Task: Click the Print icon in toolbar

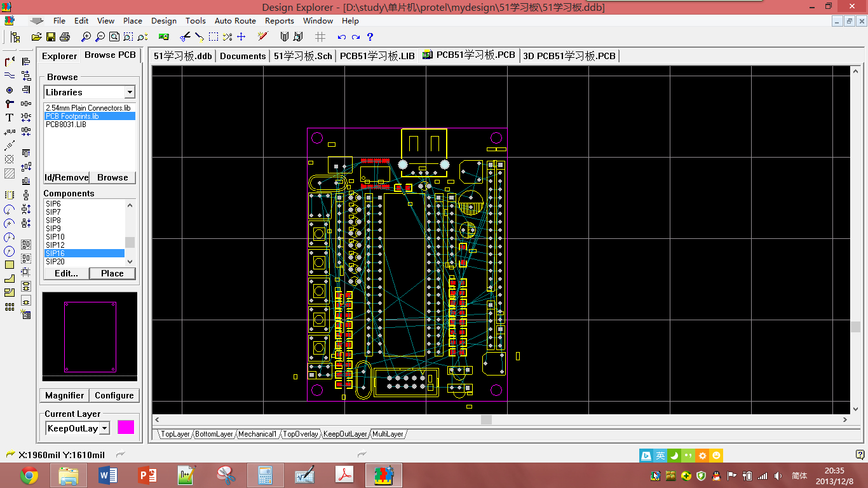Action: point(64,37)
